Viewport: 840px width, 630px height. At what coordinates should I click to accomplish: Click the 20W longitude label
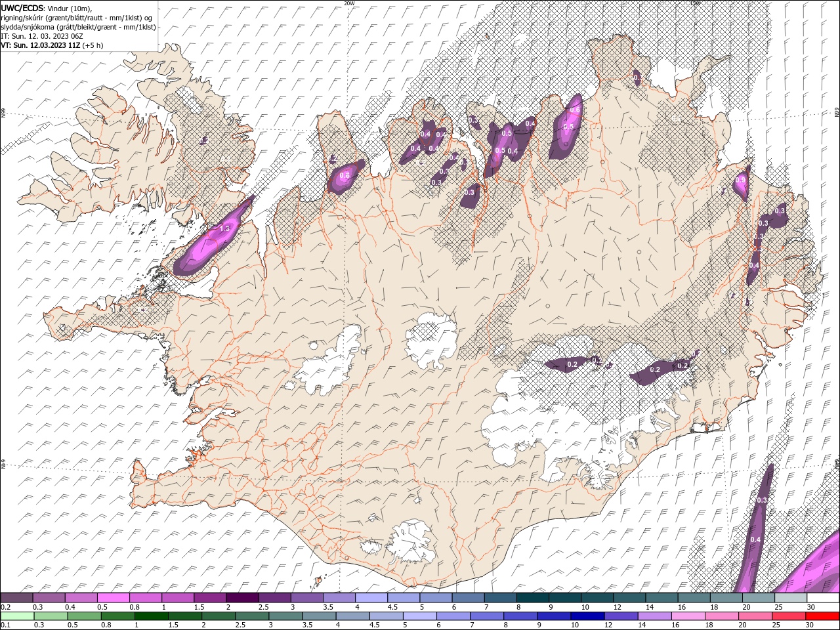pos(349,3)
